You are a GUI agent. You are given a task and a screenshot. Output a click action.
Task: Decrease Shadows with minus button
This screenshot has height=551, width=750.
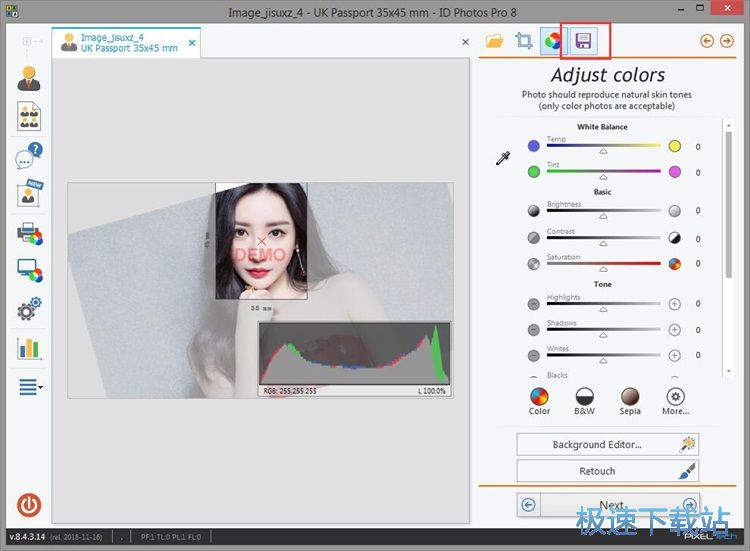pyautogui.click(x=534, y=330)
